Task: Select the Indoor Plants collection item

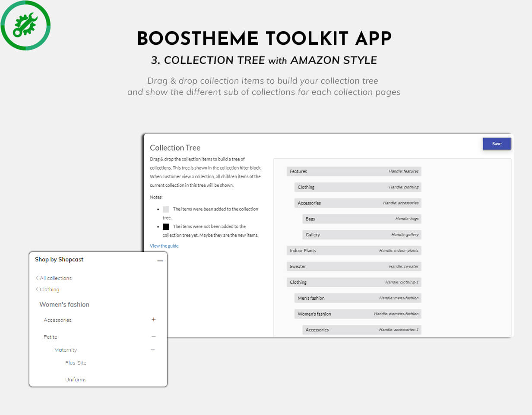Action: (354, 250)
